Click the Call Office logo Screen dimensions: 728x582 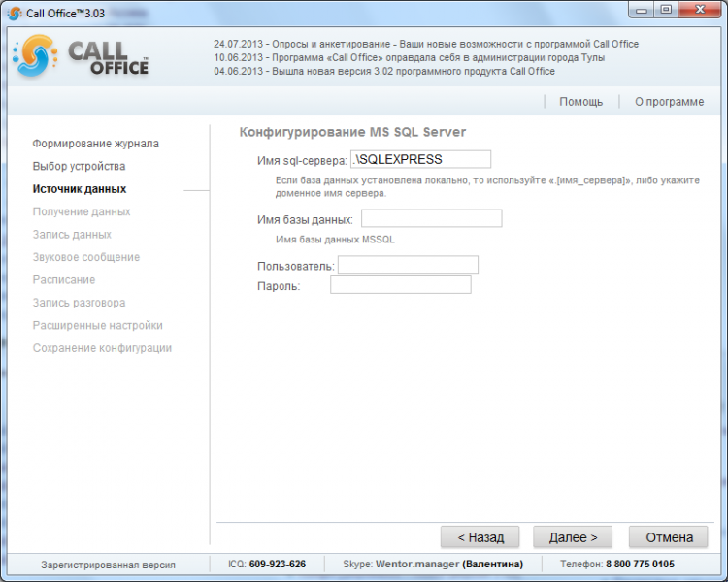82,56
